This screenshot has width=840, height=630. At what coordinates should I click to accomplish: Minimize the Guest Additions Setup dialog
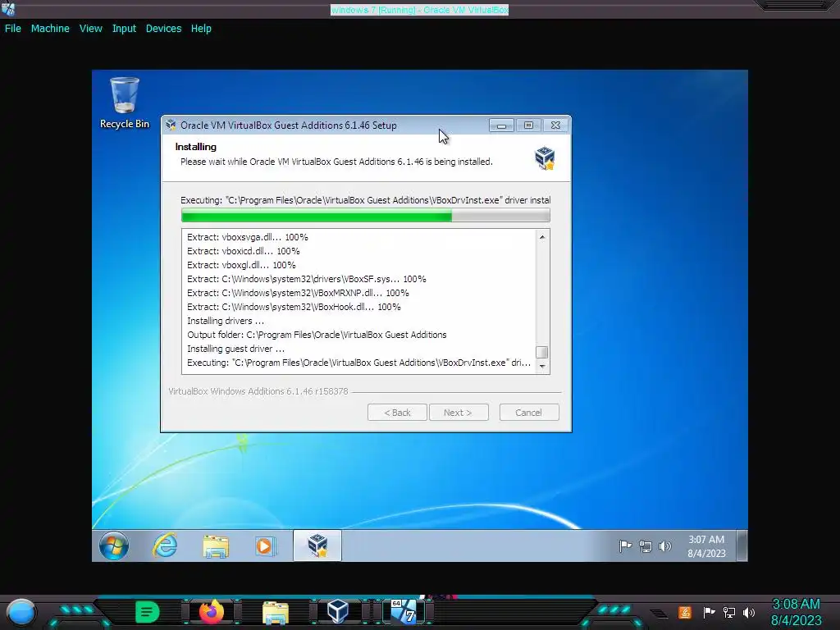point(501,126)
